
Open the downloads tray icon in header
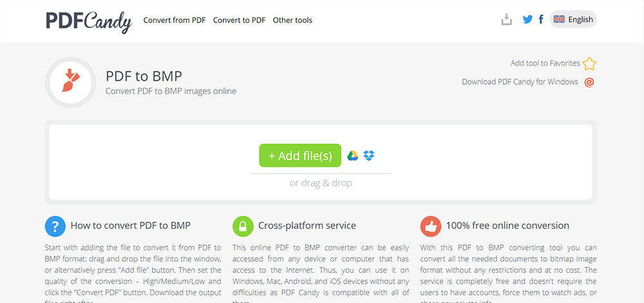(507, 19)
